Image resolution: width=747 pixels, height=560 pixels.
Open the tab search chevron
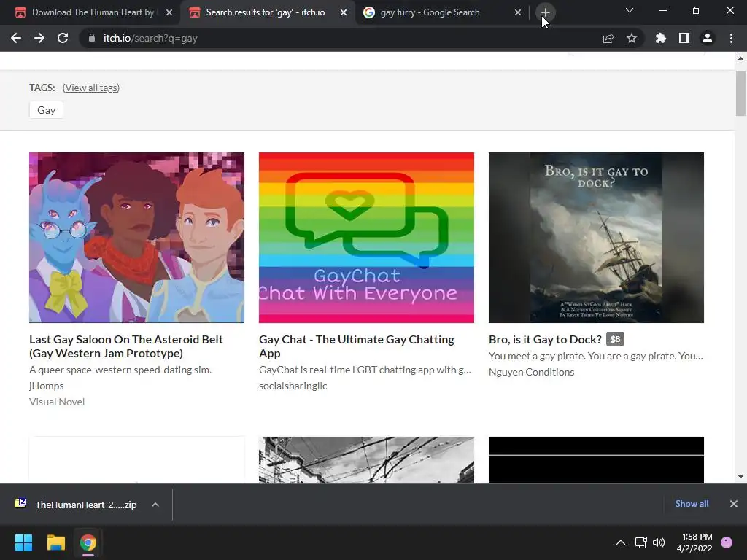tap(630, 10)
